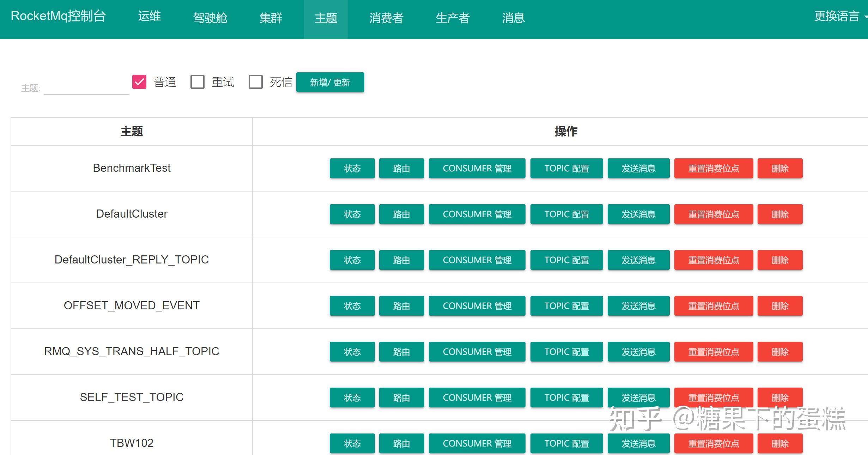Disable the 普通 (normal) topic checkbox

[x=140, y=81]
